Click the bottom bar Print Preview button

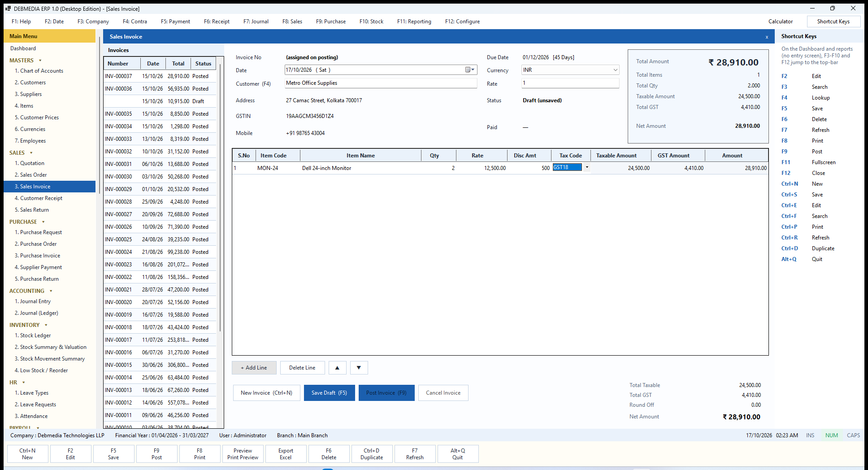click(x=243, y=454)
